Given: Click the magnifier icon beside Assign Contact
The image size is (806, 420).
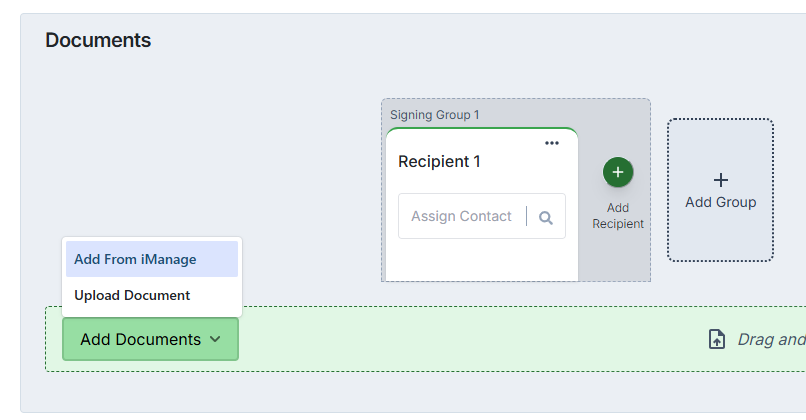Looking at the screenshot, I should (546, 217).
